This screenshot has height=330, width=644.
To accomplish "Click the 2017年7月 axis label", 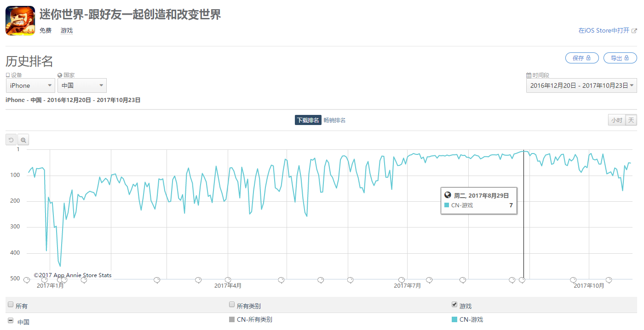I will pyautogui.click(x=408, y=286).
